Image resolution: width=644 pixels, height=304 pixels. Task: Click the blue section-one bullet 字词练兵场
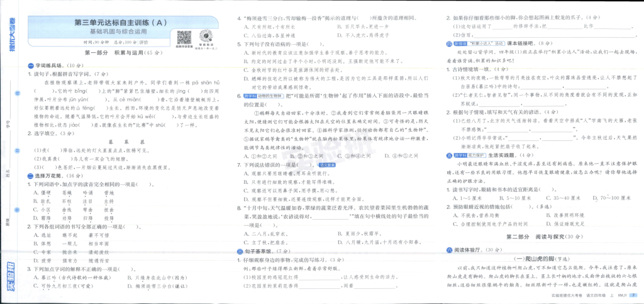[30, 65]
